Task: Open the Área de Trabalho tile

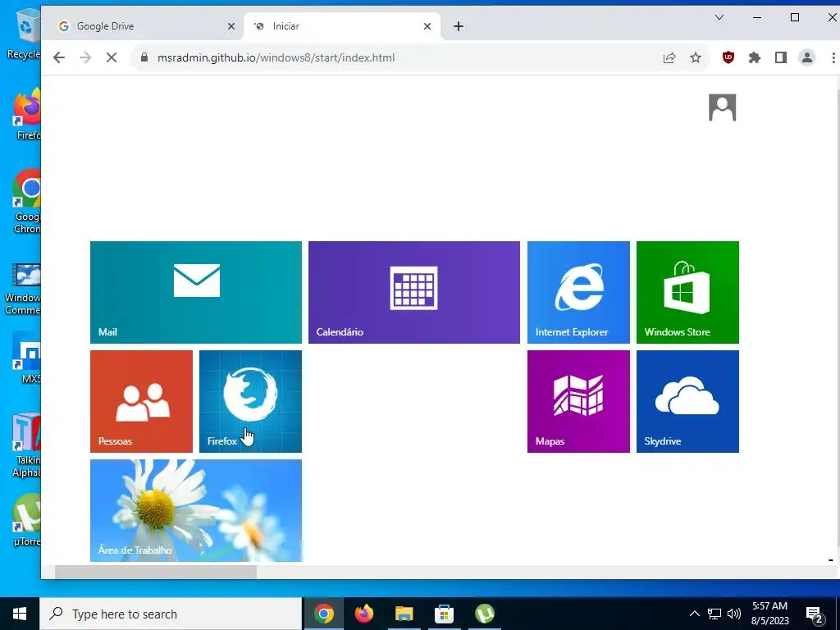Action: coord(195,510)
